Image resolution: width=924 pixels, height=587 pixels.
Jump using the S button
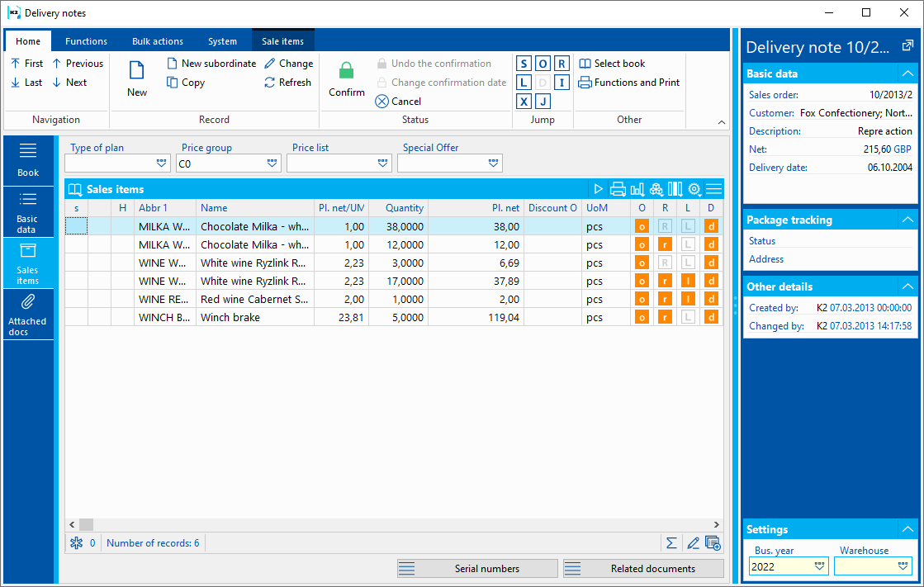[524, 64]
